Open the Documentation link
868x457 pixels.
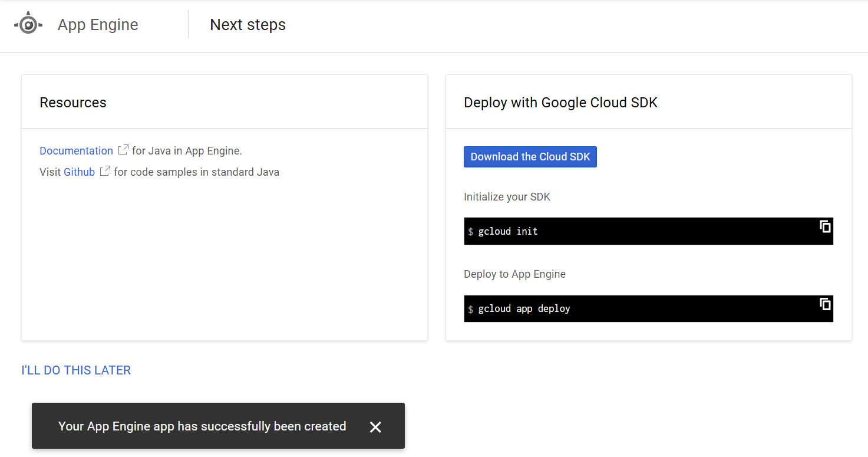click(x=76, y=151)
